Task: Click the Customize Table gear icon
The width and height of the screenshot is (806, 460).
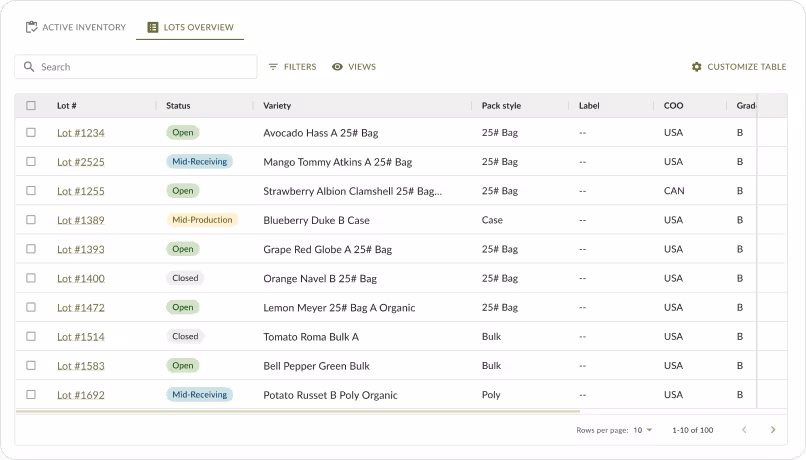Action: pos(697,67)
